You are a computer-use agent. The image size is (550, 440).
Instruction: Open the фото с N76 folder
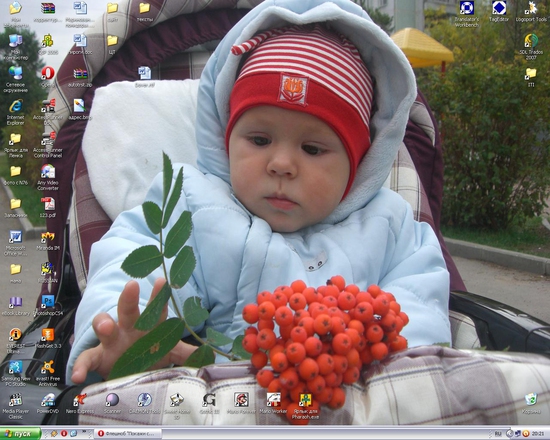tap(15, 172)
